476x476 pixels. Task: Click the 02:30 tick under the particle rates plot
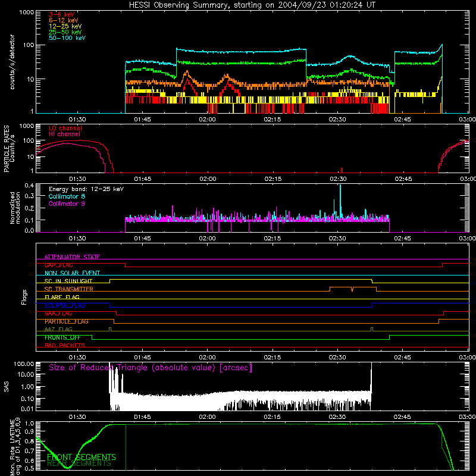[338, 179]
